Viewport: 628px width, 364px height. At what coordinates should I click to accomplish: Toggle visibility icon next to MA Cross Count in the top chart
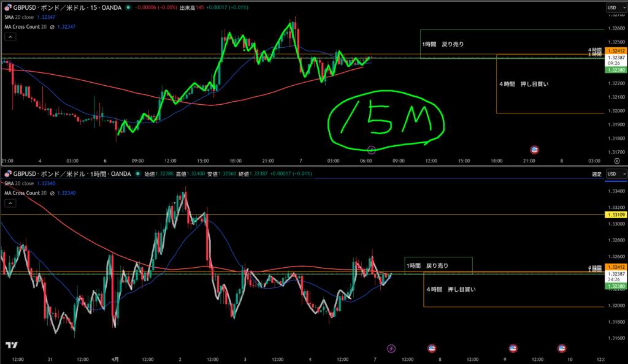tap(52, 28)
